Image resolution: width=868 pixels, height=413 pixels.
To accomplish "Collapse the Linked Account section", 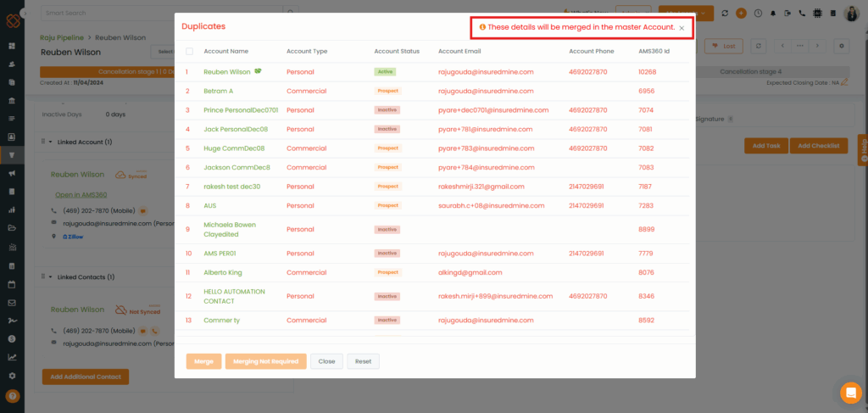I will pos(50,142).
